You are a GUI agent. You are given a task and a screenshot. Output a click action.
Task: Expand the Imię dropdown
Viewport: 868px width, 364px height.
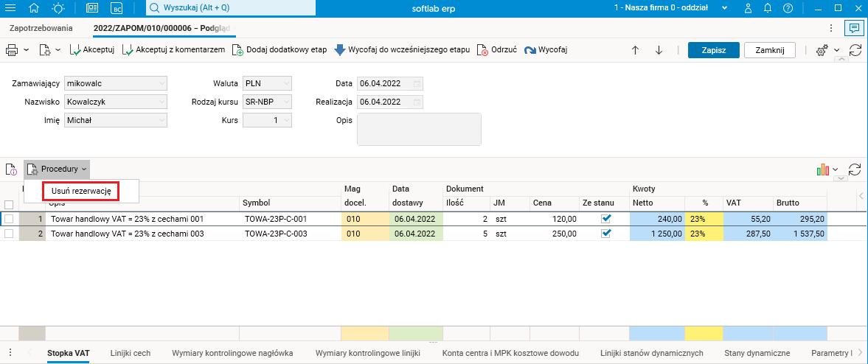[162, 120]
